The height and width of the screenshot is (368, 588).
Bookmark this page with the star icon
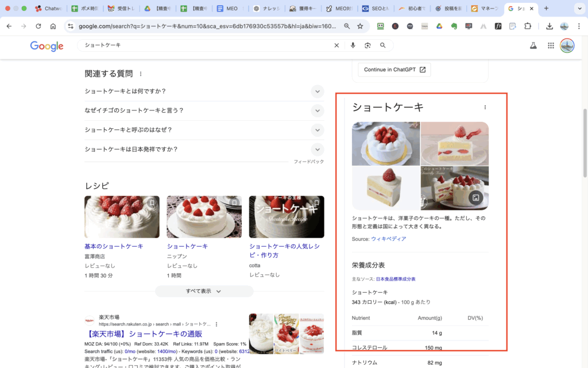click(x=360, y=26)
